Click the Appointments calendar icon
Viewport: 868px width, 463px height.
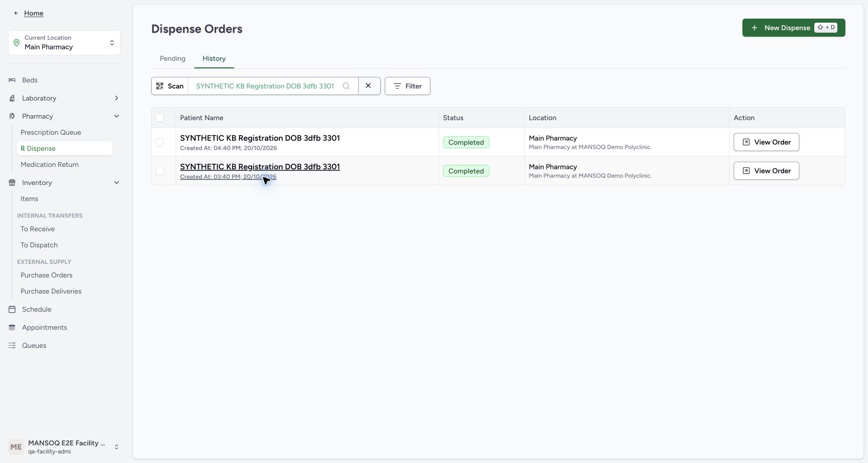tap(12, 327)
